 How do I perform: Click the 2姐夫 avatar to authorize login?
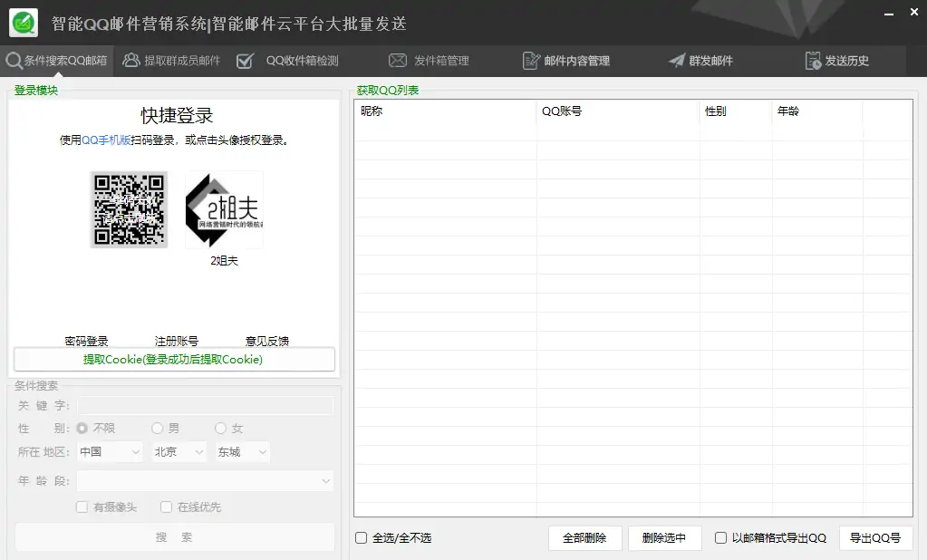224,209
